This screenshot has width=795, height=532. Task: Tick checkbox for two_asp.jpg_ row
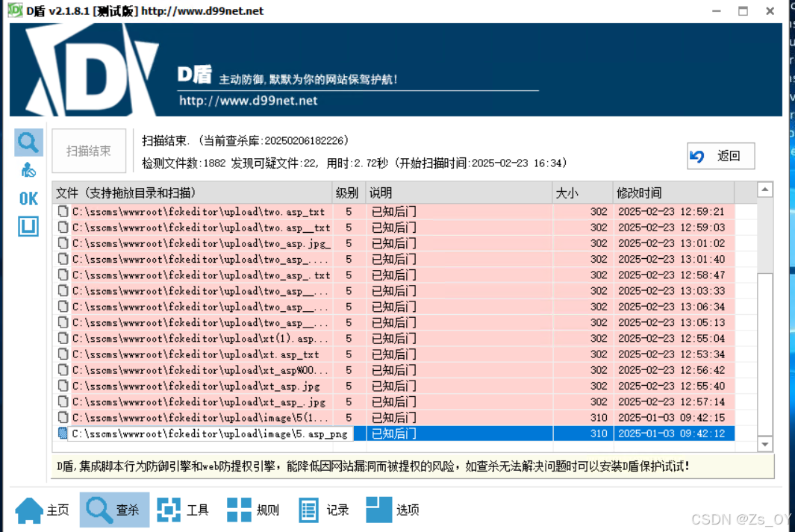(63, 243)
